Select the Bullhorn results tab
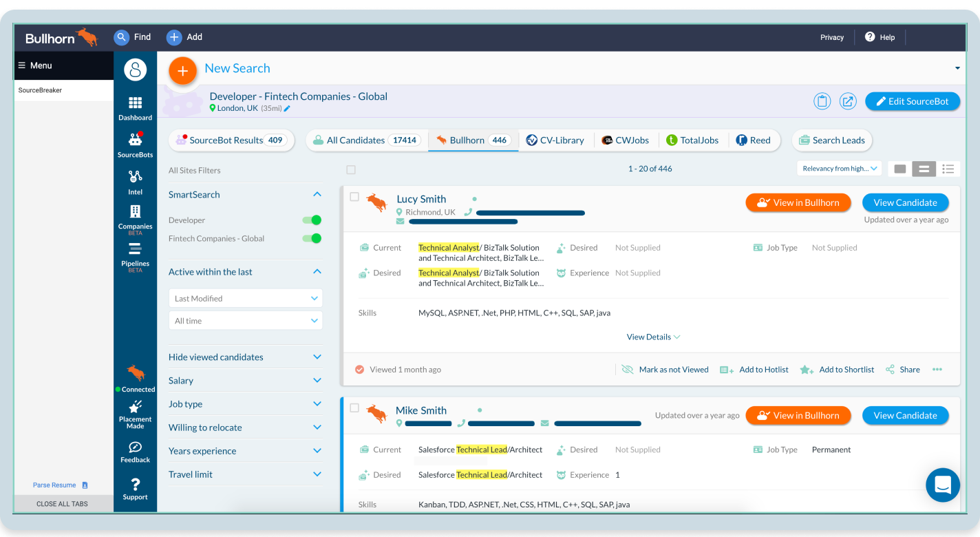 coord(473,140)
